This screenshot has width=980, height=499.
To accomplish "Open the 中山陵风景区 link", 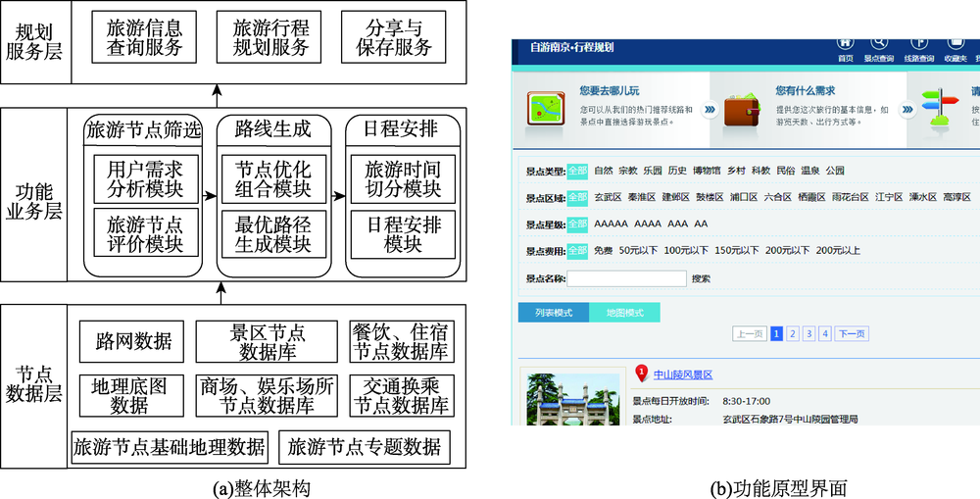I will [x=683, y=374].
